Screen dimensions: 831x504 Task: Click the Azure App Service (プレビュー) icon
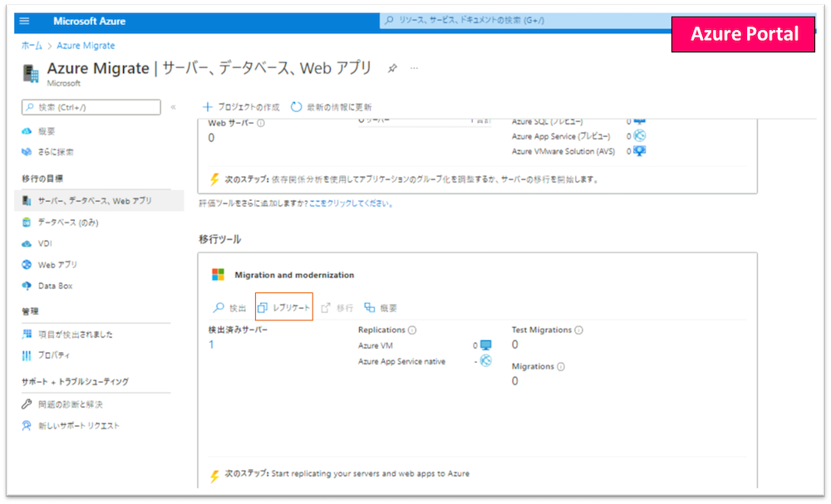pyautogui.click(x=640, y=136)
